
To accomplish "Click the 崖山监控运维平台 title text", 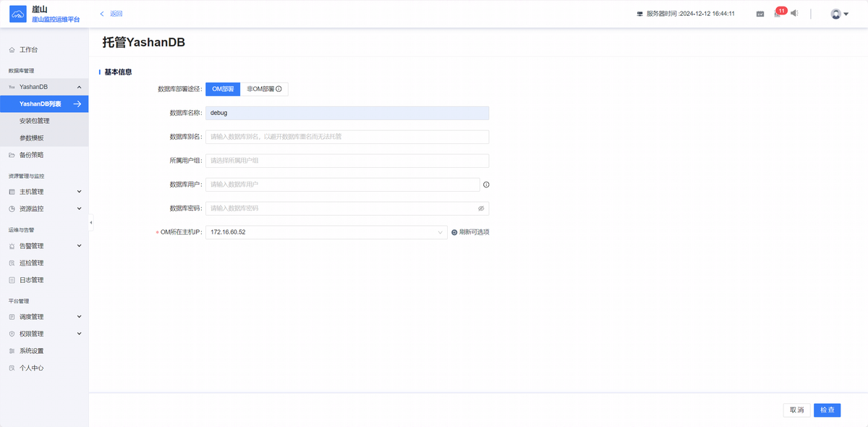I will pos(56,20).
